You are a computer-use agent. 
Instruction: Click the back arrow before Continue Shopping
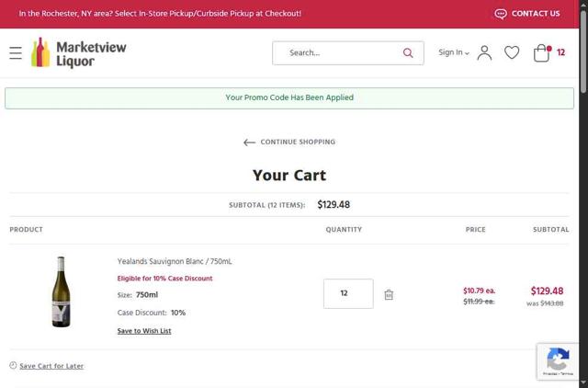[249, 143]
